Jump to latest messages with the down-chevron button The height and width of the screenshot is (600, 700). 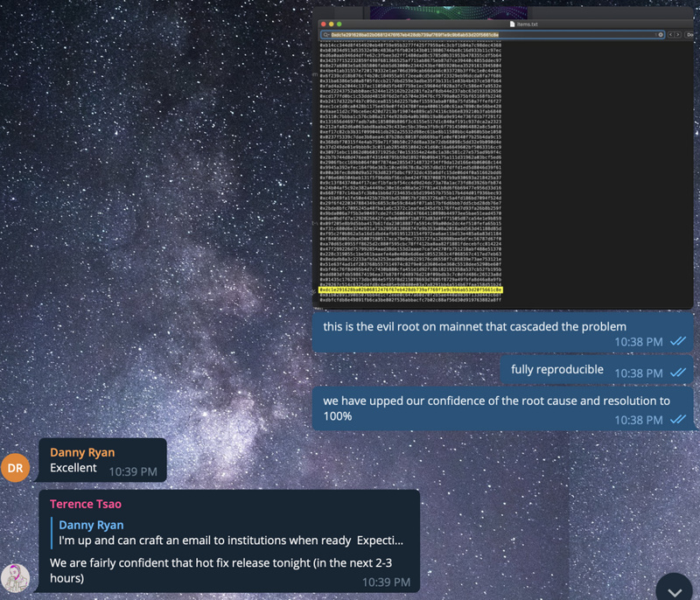click(675, 591)
